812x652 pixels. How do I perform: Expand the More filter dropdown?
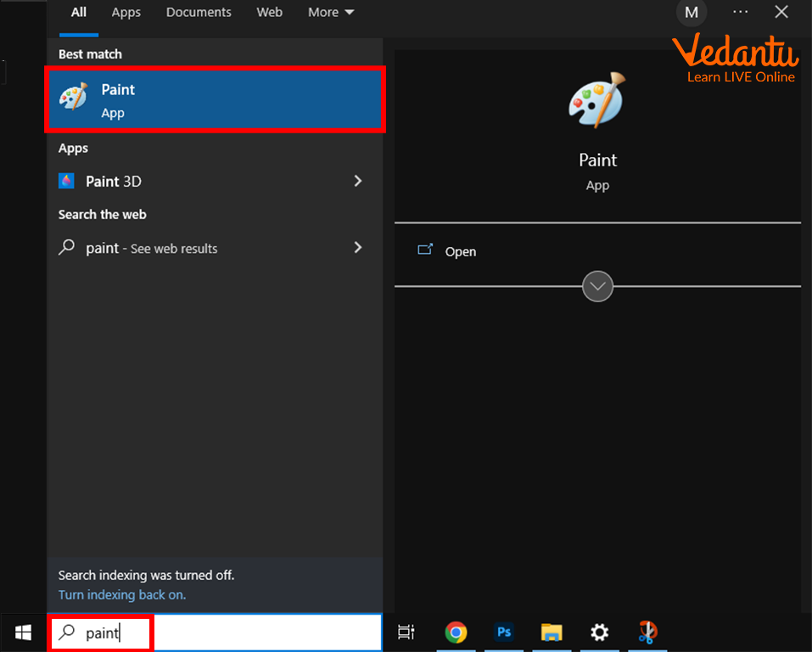(331, 13)
